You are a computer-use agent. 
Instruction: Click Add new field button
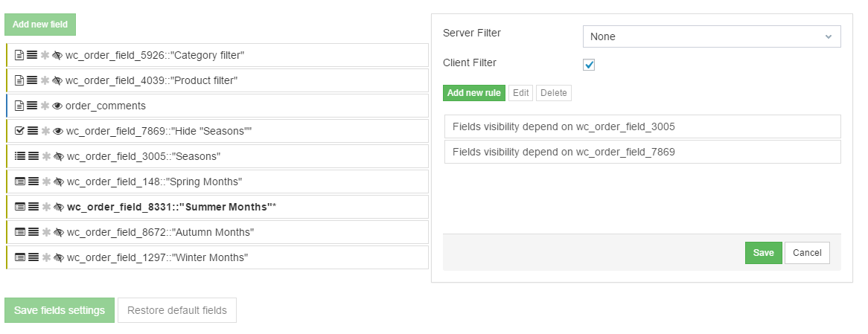click(x=40, y=25)
